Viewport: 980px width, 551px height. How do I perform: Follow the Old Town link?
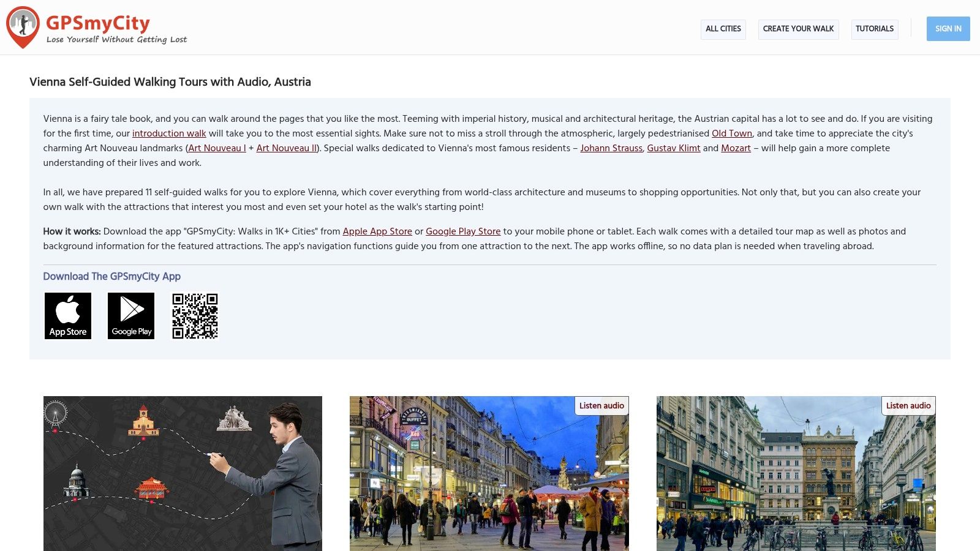tap(731, 133)
